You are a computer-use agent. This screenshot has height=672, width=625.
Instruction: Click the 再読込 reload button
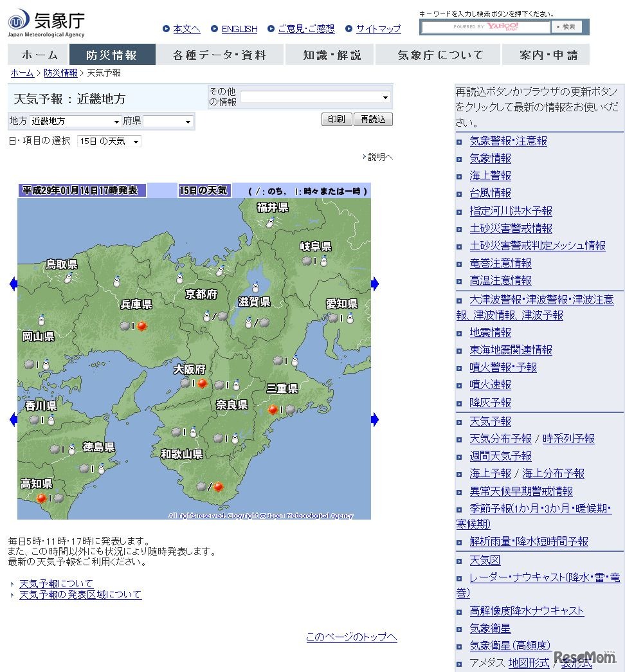click(x=373, y=119)
